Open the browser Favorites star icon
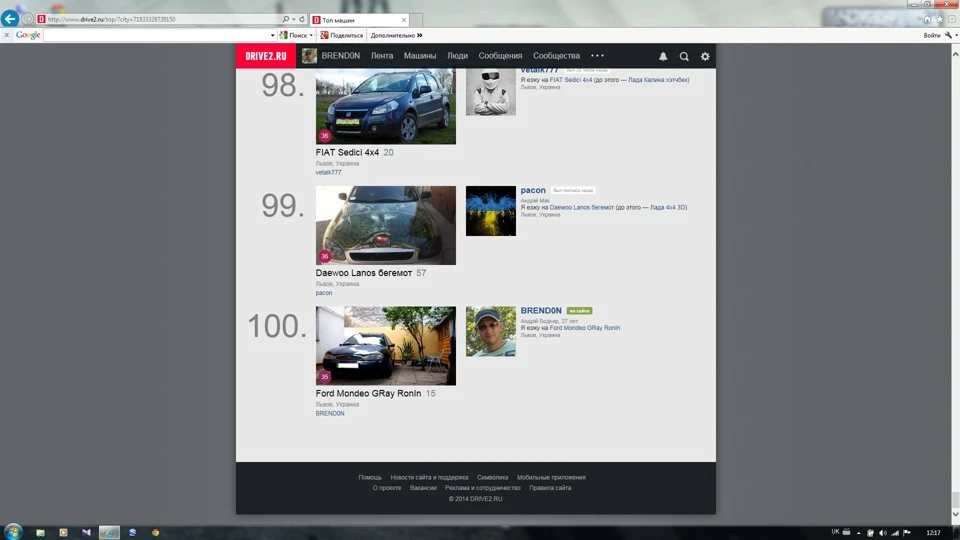Image resolution: width=960 pixels, height=540 pixels. [x=939, y=19]
